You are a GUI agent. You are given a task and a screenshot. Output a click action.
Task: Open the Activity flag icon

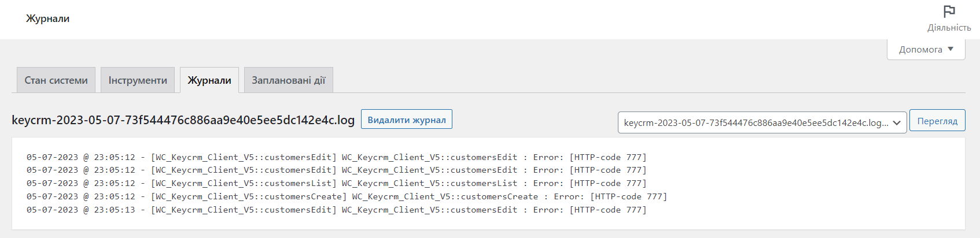tap(949, 12)
